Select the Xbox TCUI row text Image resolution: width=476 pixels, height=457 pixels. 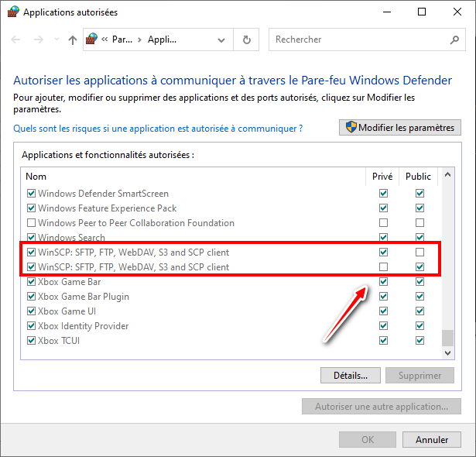pos(59,341)
